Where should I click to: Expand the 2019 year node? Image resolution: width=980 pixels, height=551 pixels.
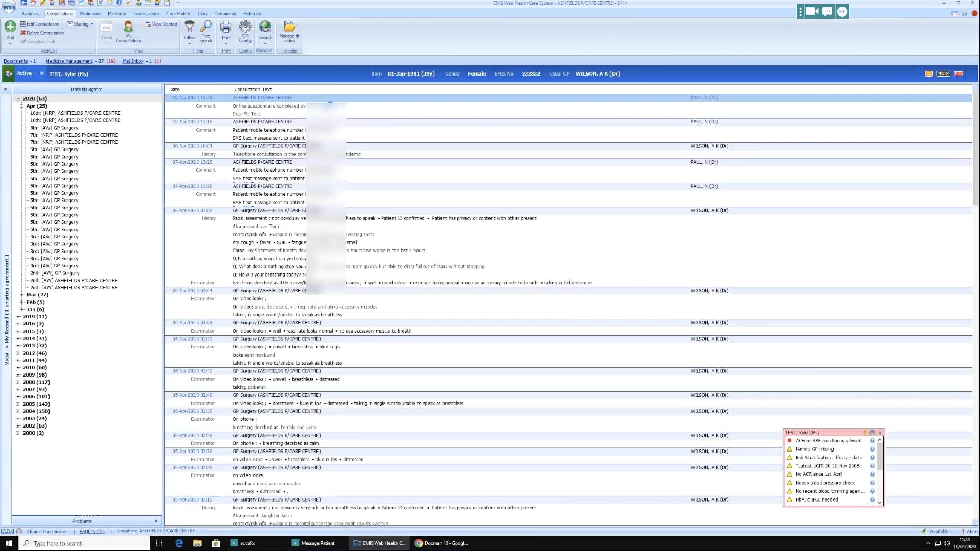(18, 317)
